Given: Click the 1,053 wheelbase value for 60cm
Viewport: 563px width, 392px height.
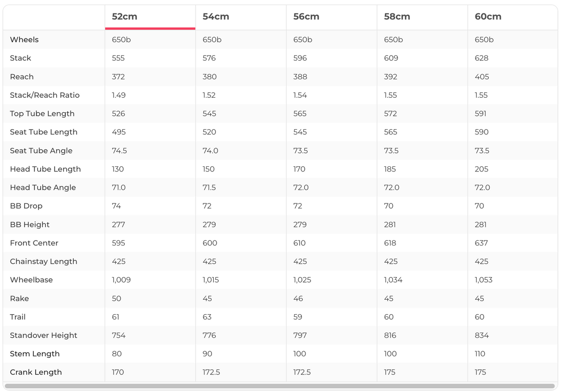Looking at the screenshot, I should point(484,280).
